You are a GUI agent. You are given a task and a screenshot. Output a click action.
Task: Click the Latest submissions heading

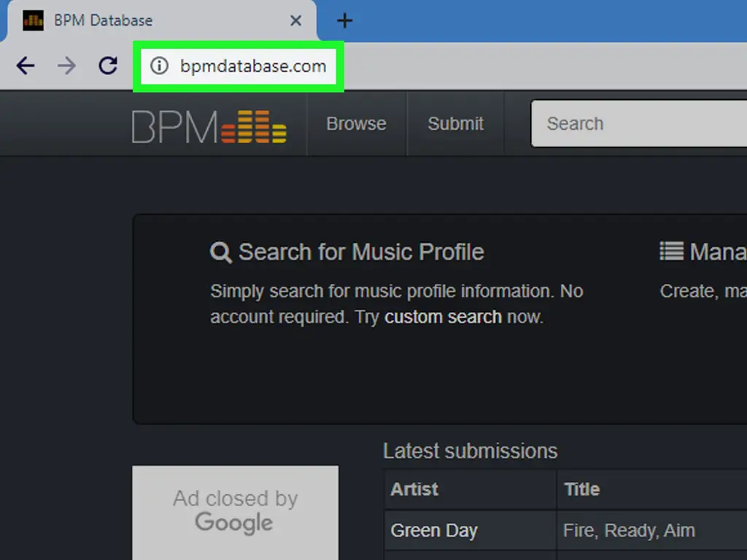pyautogui.click(x=471, y=451)
